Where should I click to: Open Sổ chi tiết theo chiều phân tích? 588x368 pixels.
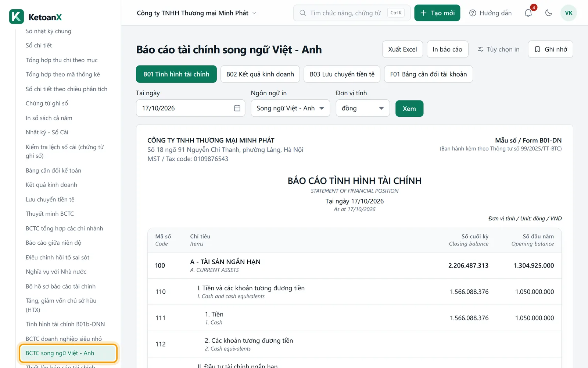(x=66, y=89)
